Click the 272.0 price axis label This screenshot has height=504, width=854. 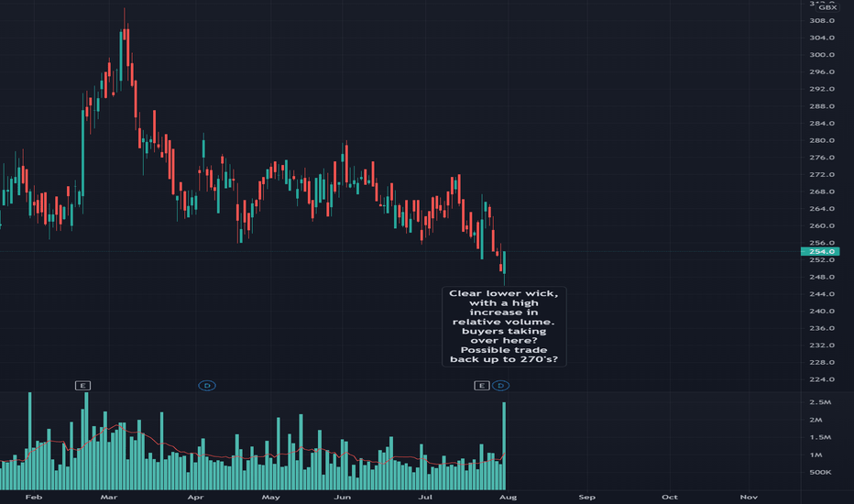(x=822, y=174)
